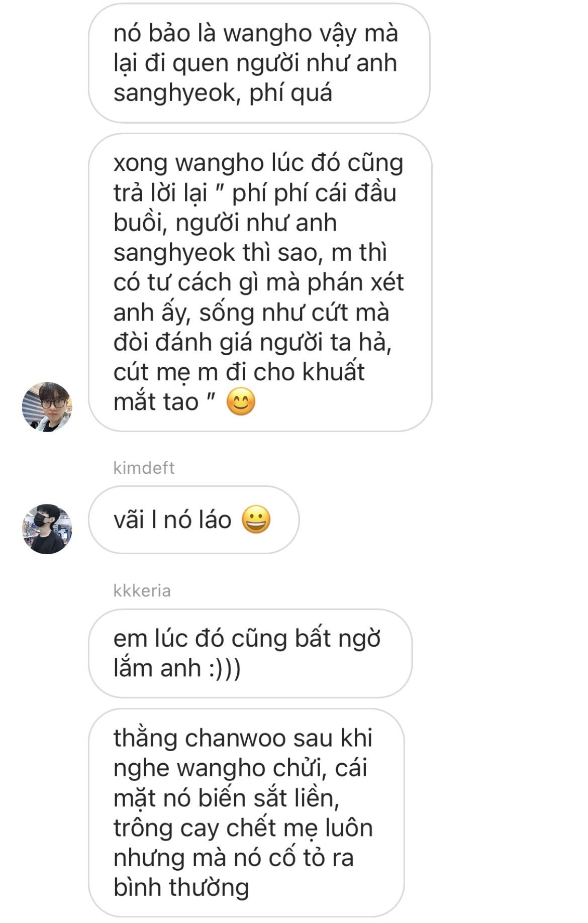Image resolution: width=588 pixels, height=923 pixels.
Task: Click the ':)))' emoticon text in kkkeria's message
Action: (225, 668)
